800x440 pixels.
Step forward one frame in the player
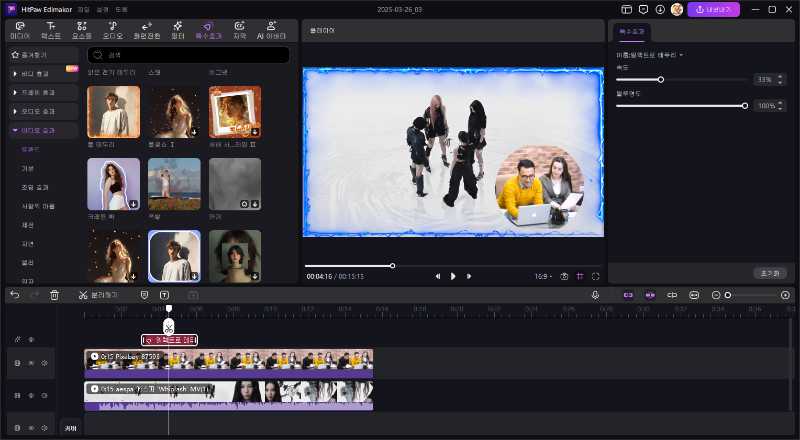[x=469, y=276]
